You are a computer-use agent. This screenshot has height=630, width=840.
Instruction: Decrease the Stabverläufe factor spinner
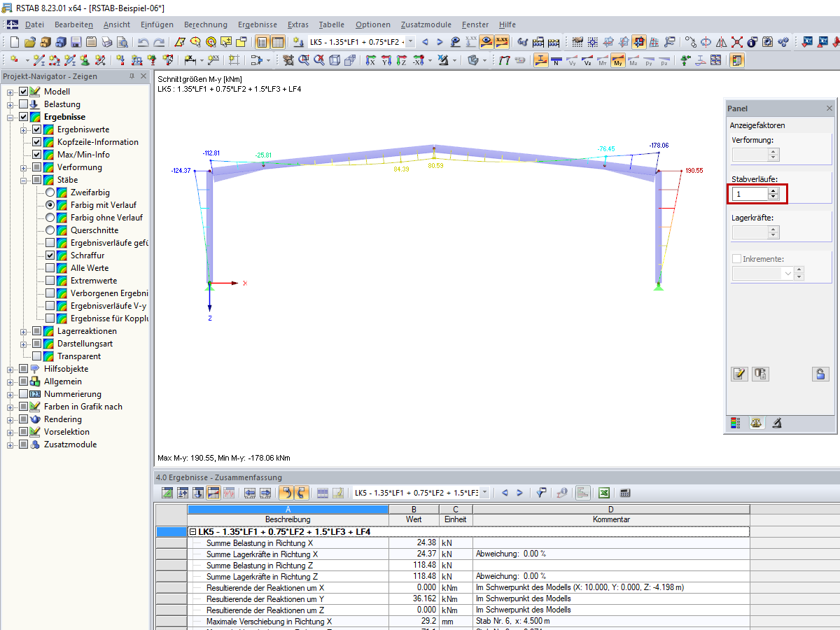(x=773, y=197)
